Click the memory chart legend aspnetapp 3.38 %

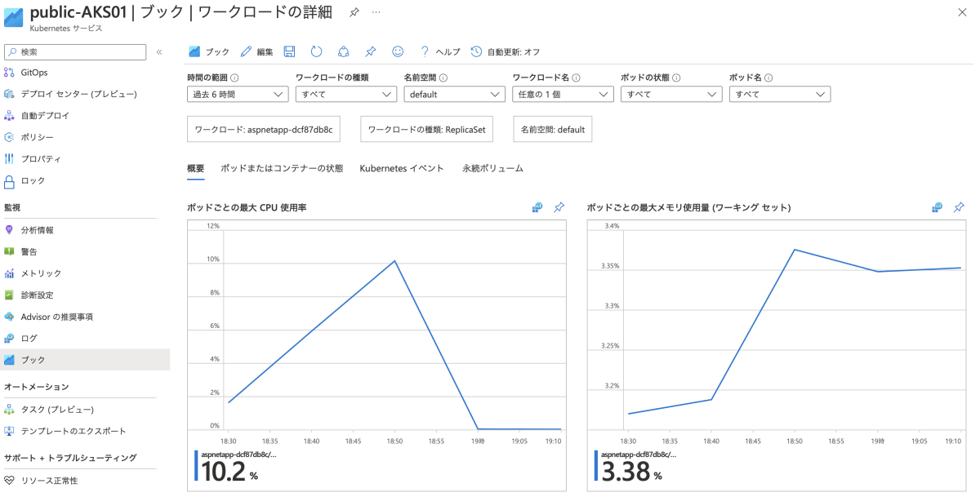click(636, 466)
